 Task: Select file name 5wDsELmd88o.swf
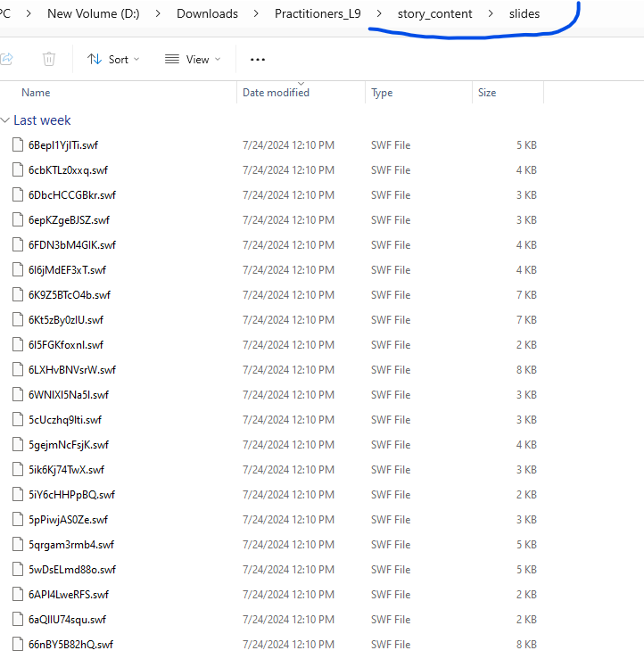(x=72, y=570)
